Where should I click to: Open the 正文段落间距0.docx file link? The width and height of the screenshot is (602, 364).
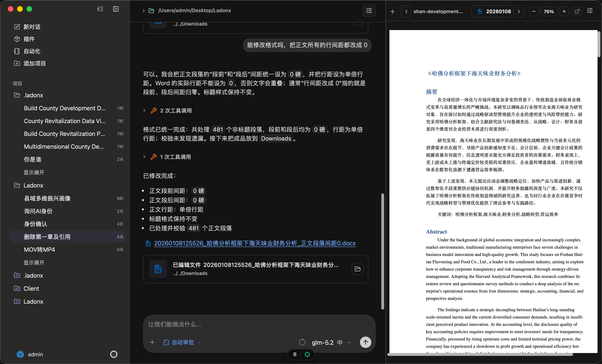(255, 243)
